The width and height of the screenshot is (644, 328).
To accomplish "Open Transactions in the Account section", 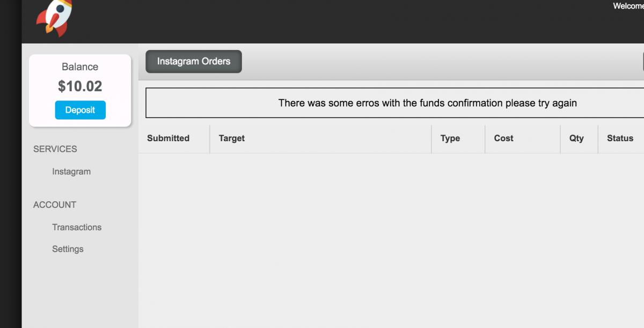I will point(77,227).
